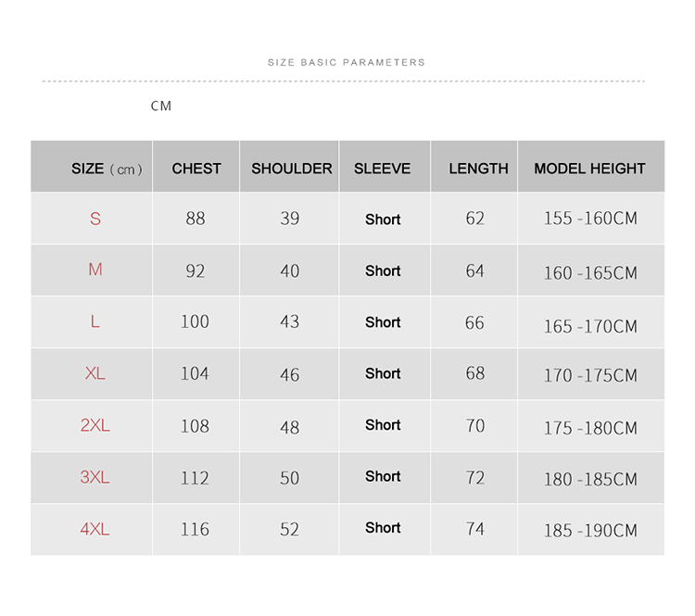Select the red L size label
This screenshot has height=616, width=695.
coord(95,321)
